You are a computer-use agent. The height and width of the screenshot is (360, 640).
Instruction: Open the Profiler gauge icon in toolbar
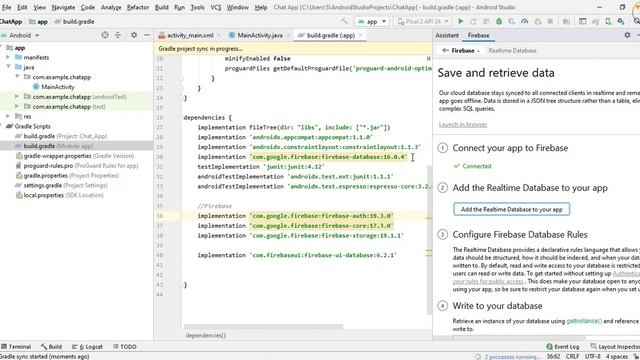[524, 22]
